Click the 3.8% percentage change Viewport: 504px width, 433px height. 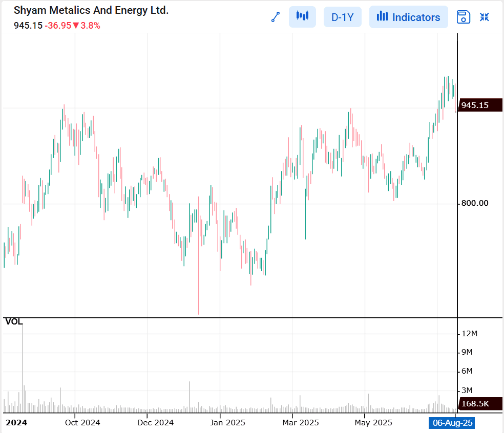click(x=90, y=26)
